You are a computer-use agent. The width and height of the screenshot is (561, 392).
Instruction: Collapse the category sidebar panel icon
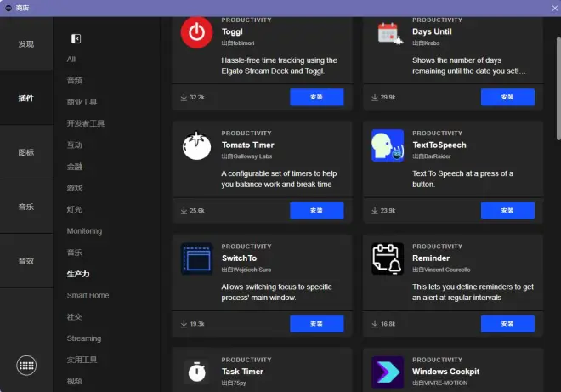pyautogui.click(x=76, y=38)
